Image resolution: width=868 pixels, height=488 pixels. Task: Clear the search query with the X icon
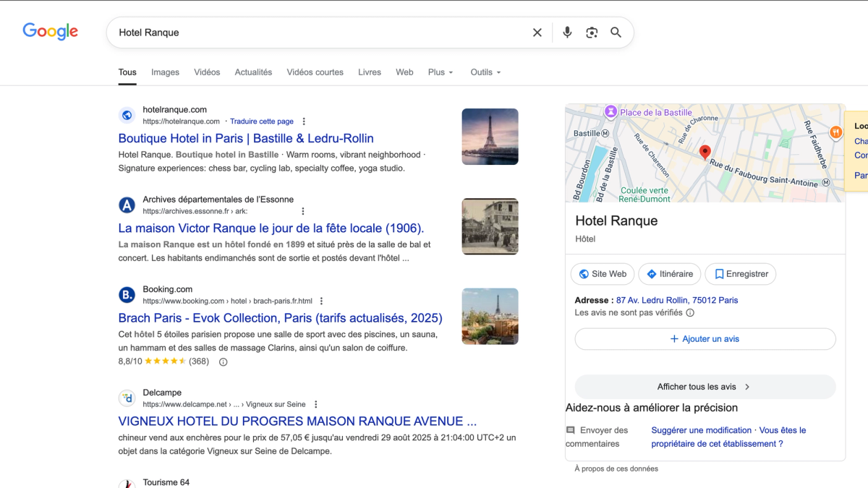point(537,32)
